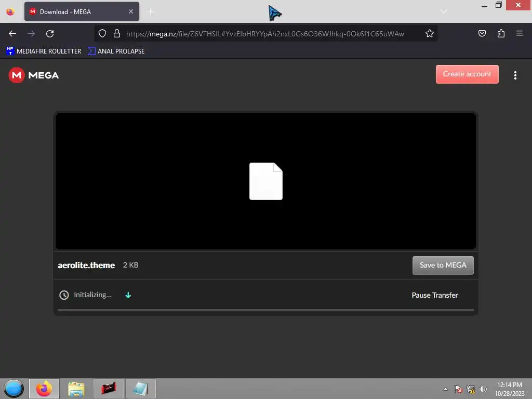
Task: Open the Action Center flag icon
Action: click(458, 389)
